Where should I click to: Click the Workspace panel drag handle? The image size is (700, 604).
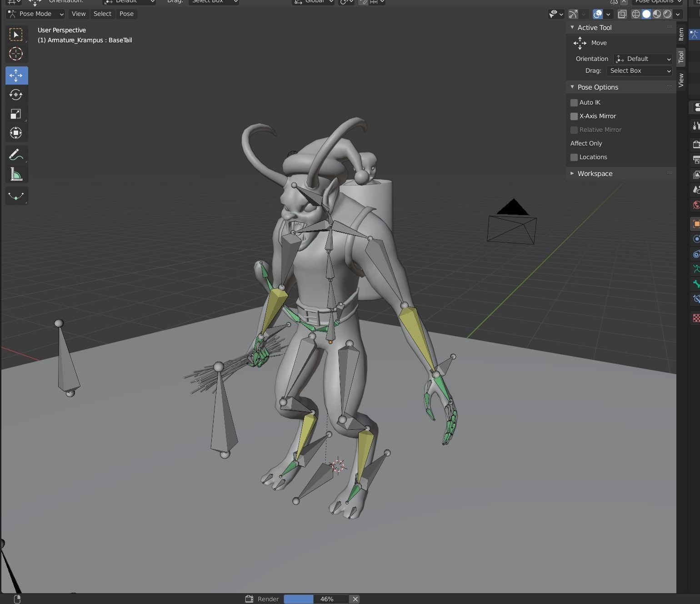point(670,173)
